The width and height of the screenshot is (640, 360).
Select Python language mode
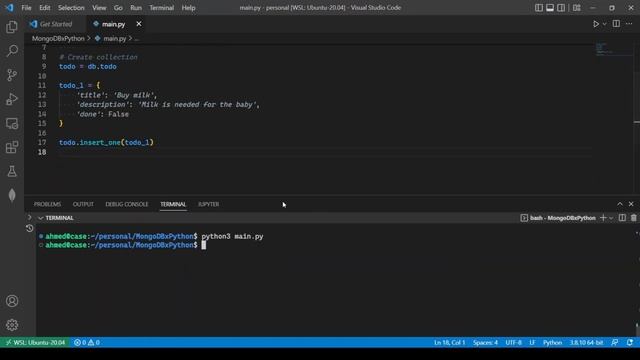pos(552,342)
